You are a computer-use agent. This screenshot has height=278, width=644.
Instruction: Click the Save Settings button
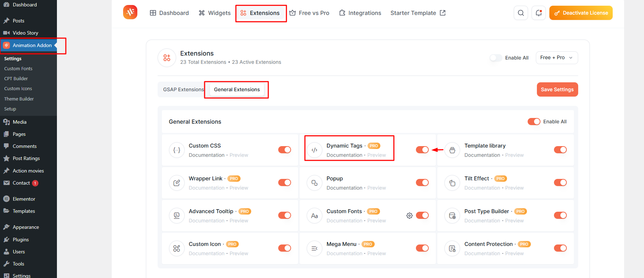[x=557, y=89]
